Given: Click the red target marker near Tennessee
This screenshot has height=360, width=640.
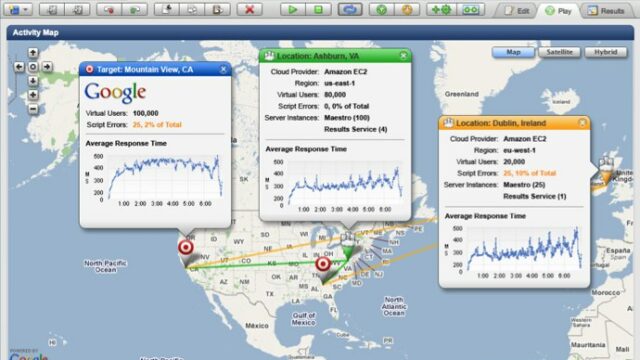Looking at the screenshot, I should pos(323,264).
